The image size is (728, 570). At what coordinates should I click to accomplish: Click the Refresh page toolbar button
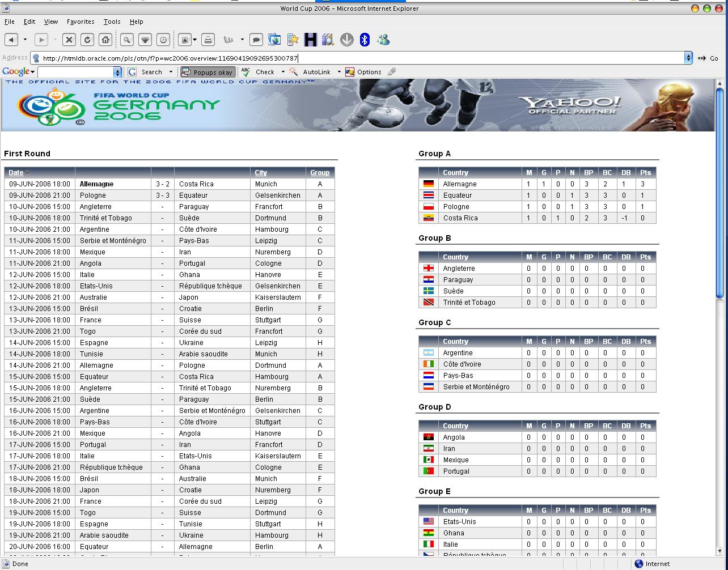(87, 40)
